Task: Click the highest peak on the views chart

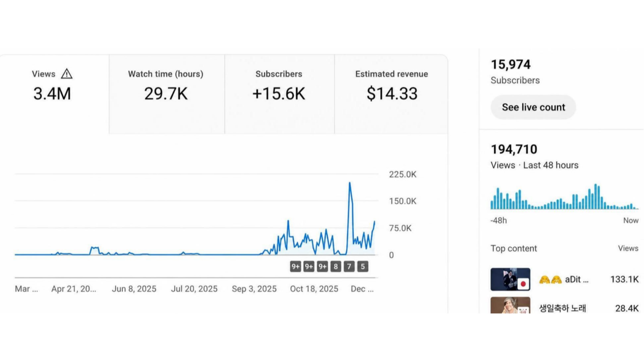Action: [x=350, y=183]
